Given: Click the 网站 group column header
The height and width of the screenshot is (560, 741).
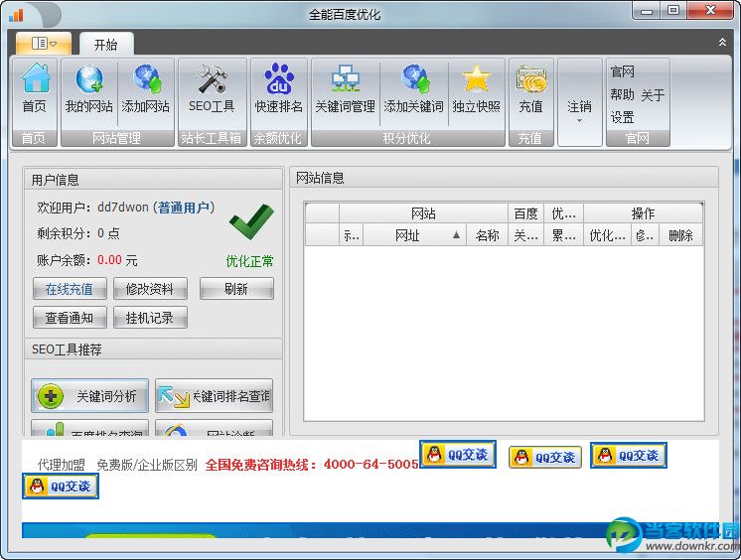Looking at the screenshot, I should [423, 213].
